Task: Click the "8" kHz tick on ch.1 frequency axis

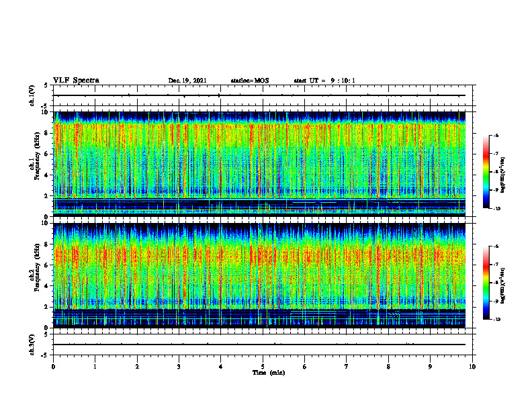Action: [x=47, y=133]
